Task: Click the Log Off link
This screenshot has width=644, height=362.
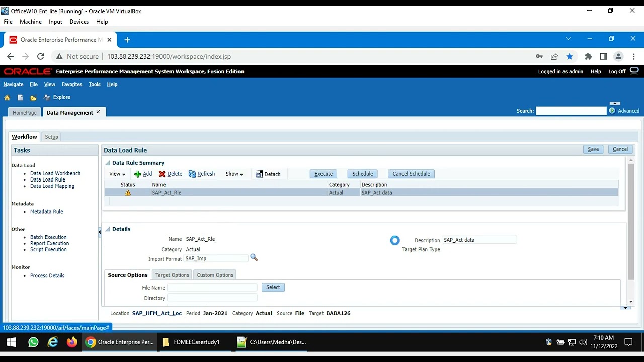Action: pyautogui.click(x=617, y=72)
